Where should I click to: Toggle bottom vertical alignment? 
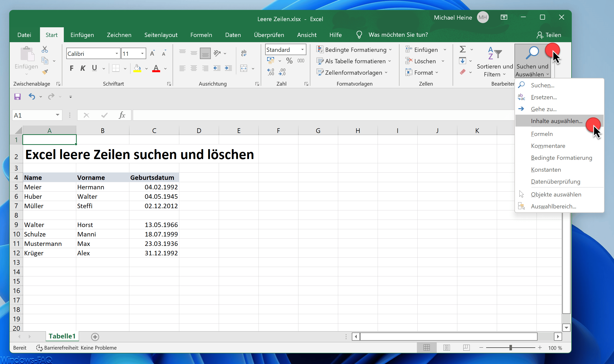coord(205,53)
